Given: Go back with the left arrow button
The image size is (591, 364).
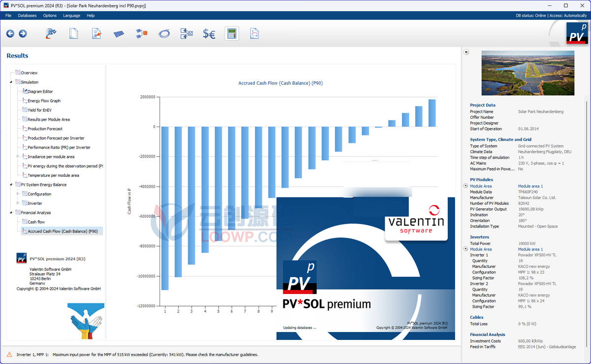Looking at the screenshot, I should 10,33.
